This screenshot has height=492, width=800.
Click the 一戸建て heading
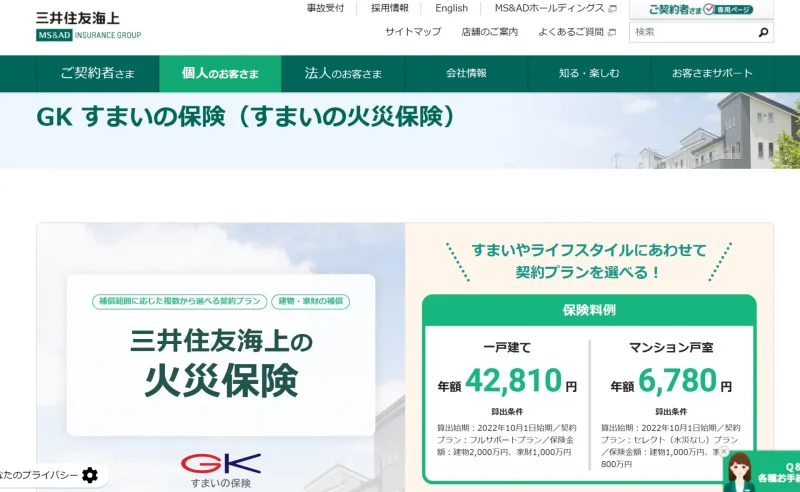507,348
